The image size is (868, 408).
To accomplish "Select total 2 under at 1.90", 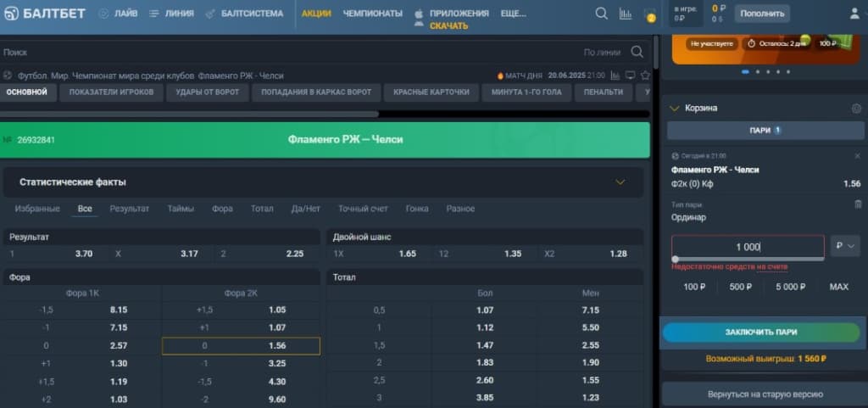I will coord(591,362).
